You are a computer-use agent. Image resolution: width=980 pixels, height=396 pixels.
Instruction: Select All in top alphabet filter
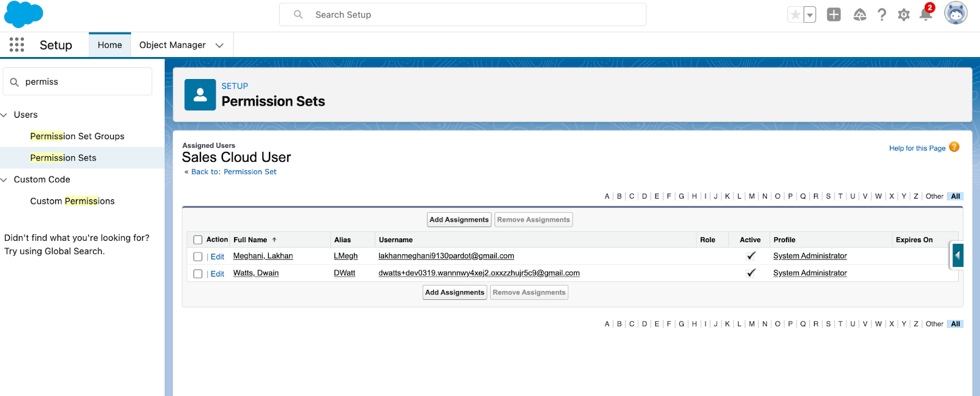click(x=956, y=196)
